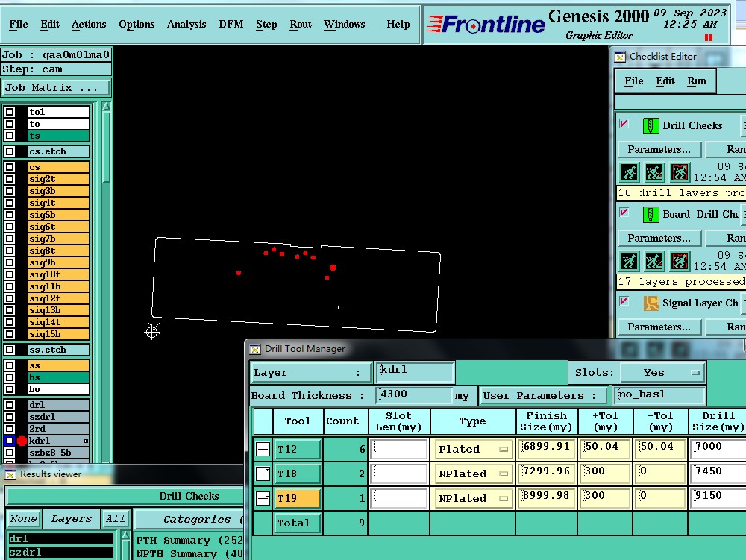The image size is (746, 560).
Task: Click Board Thickness field 4300
Action: [x=414, y=395]
